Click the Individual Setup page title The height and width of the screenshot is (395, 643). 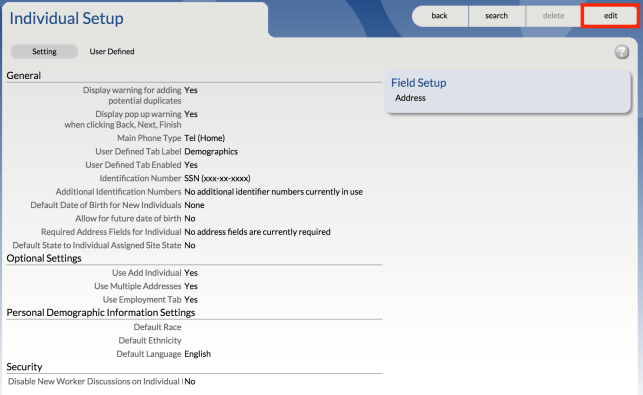[66, 18]
